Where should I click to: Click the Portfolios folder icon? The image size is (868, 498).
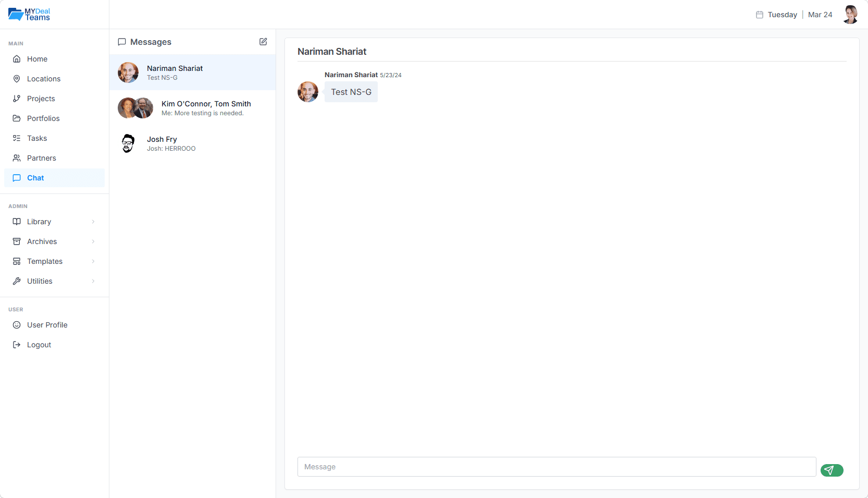[x=17, y=118]
